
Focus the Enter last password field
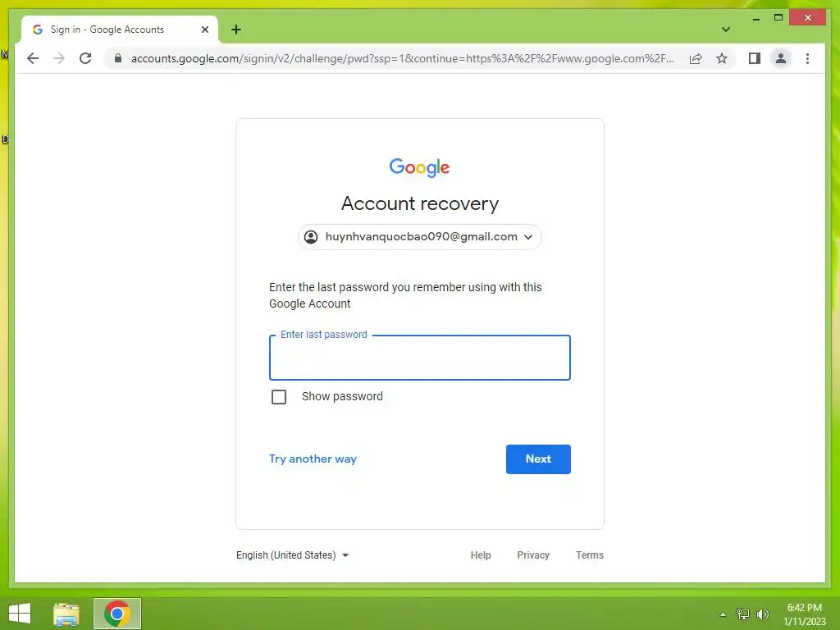(x=419, y=358)
